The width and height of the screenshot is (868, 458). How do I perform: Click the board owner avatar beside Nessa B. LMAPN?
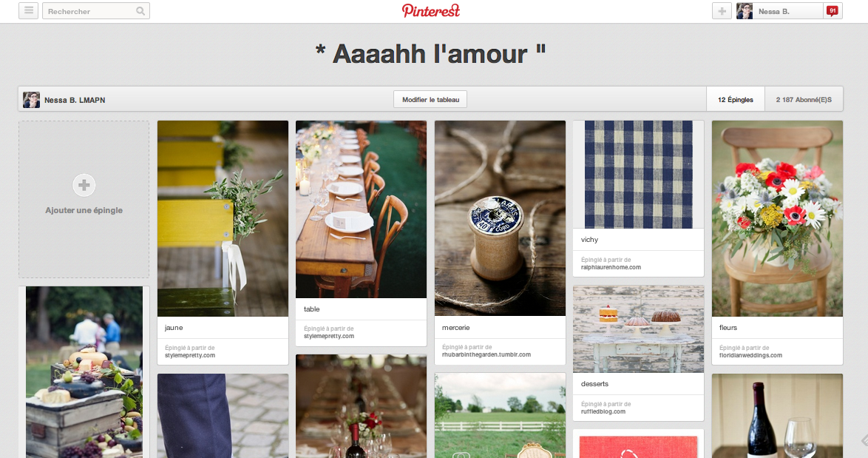pos(32,100)
